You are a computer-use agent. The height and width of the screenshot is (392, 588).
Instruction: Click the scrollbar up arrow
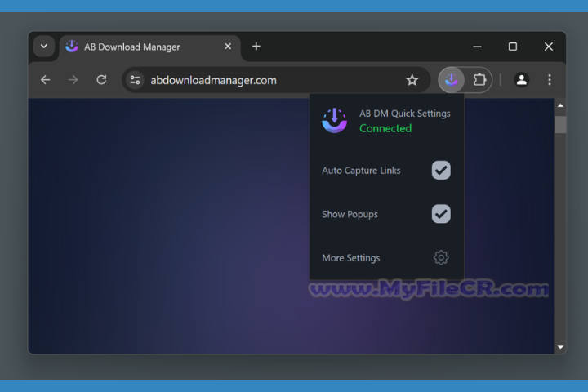pos(560,105)
